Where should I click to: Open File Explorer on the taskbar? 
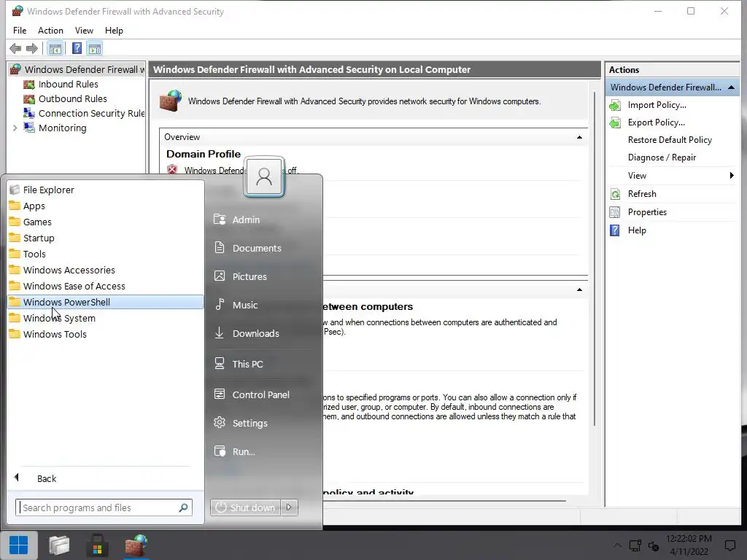click(59, 545)
